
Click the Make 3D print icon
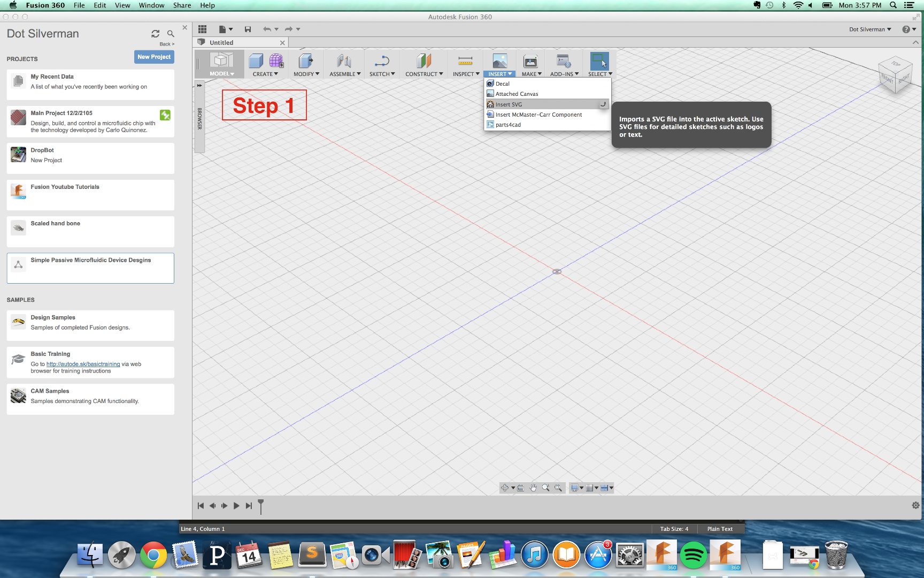(530, 61)
